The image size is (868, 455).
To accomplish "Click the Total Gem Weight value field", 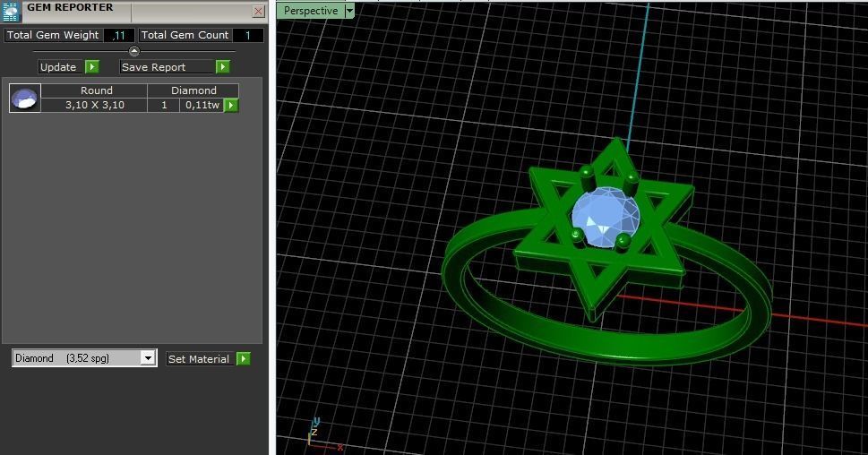I will pos(119,36).
